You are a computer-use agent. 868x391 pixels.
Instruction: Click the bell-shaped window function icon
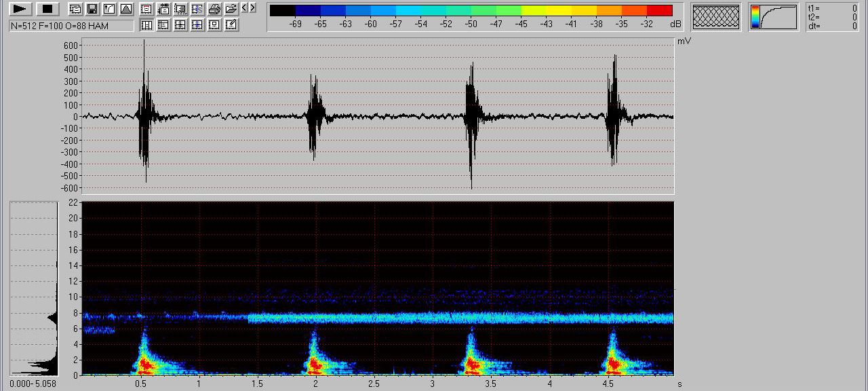(x=126, y=9)
